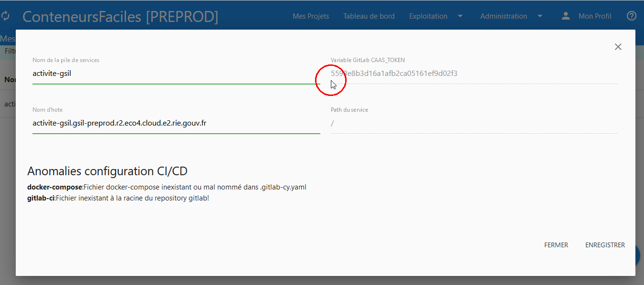
Task: Click the gitlab-ci anomaly message
Action: click(x=118, y=198)
